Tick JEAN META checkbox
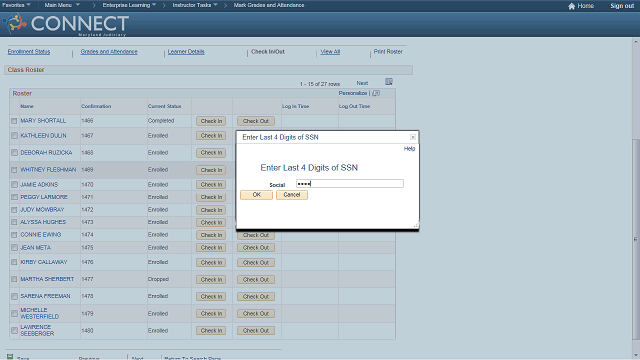 [14, 248]
